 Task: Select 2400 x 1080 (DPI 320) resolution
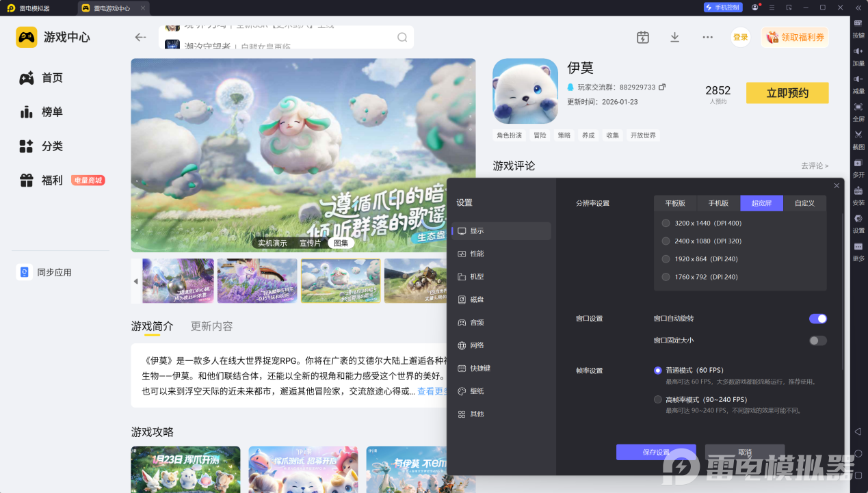point(666,241)
